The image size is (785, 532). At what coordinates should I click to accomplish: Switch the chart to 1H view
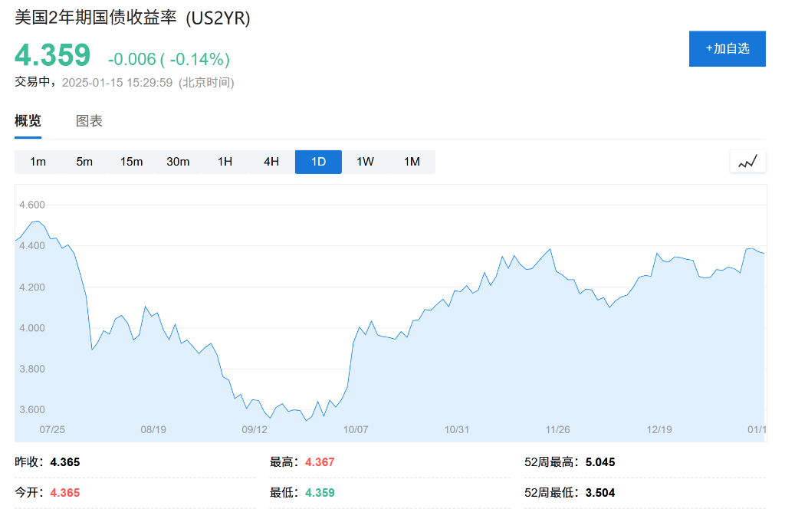pyautogui.click(x=225, y=162)
